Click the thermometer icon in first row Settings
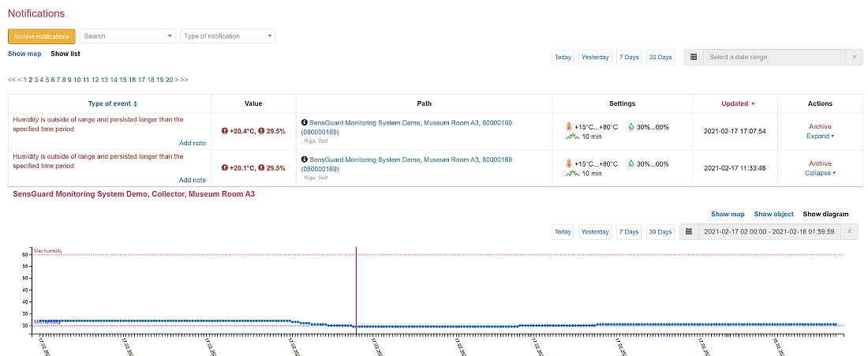Screen dimensions: 868x356 click(568, 126)
